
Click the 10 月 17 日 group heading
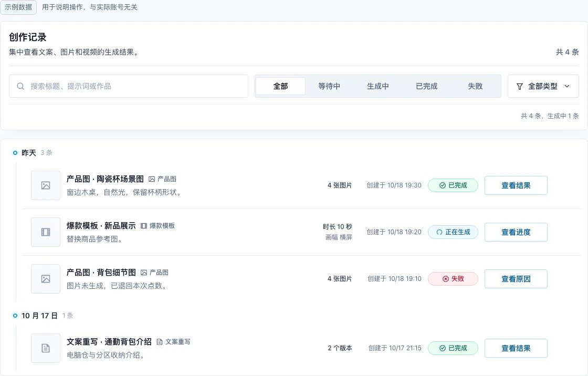click(x=39, y=316)
